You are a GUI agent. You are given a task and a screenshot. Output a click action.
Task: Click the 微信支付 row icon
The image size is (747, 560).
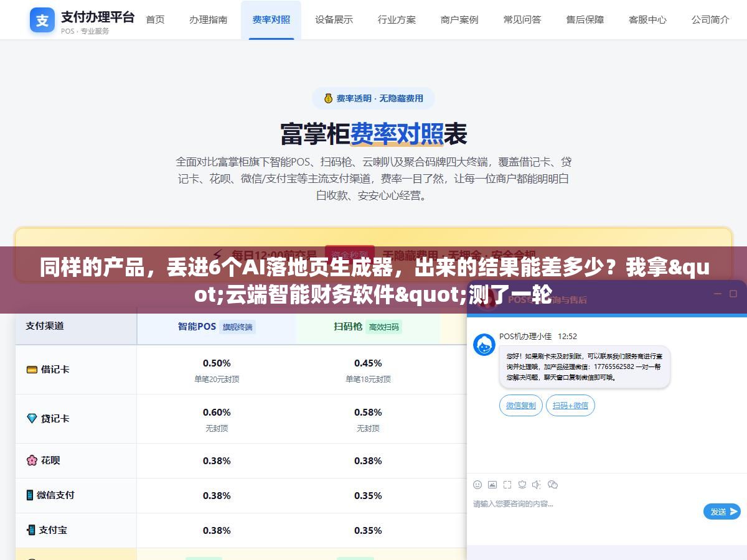(30, 495)
